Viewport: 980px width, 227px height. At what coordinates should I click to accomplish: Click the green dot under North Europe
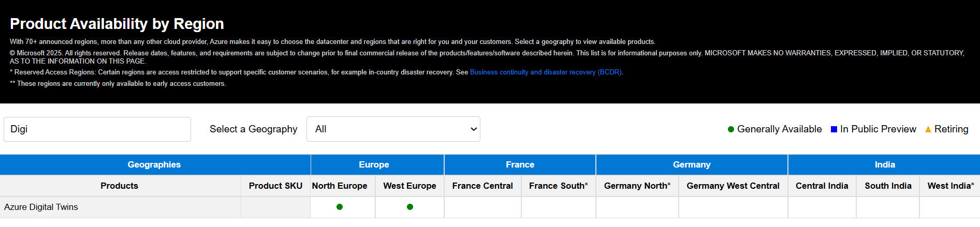pyautogui.click(x=340, y=207)
